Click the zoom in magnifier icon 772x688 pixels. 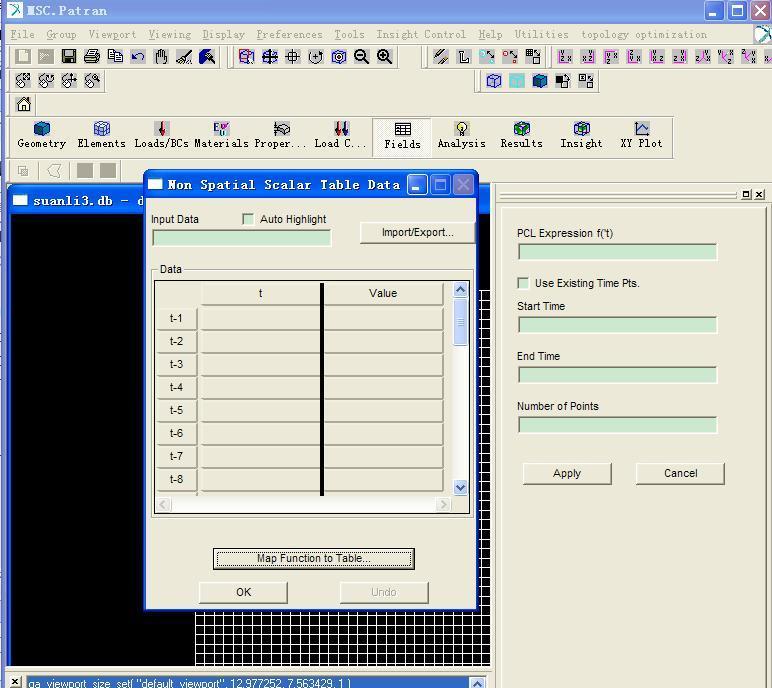click(384, 57)
